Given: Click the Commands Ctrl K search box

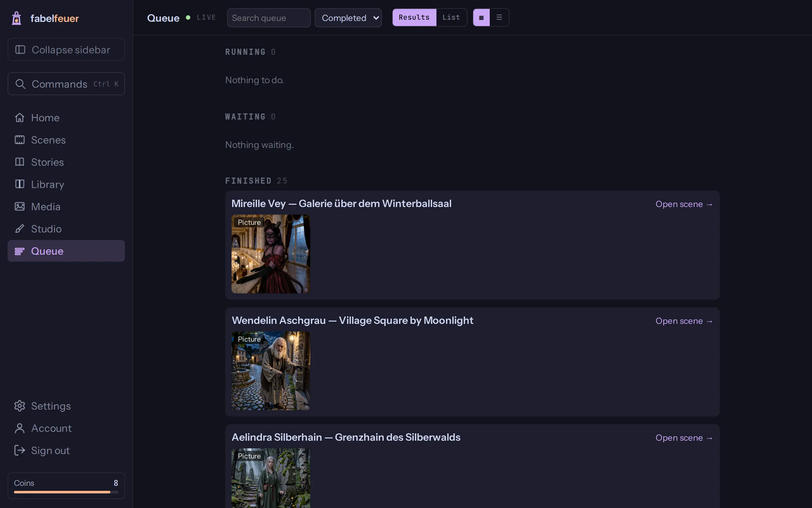Looking at the screenshot, I should pos(66,84).
